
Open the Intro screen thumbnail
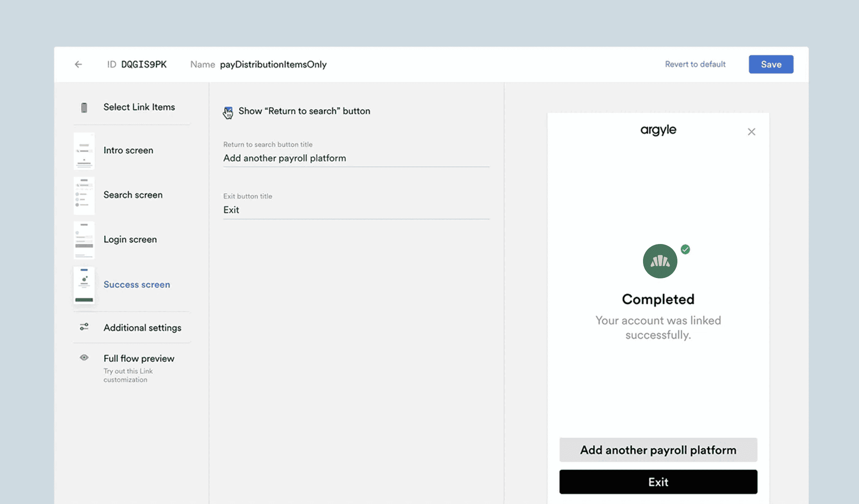pyautogui.click(x=84, y=151)
